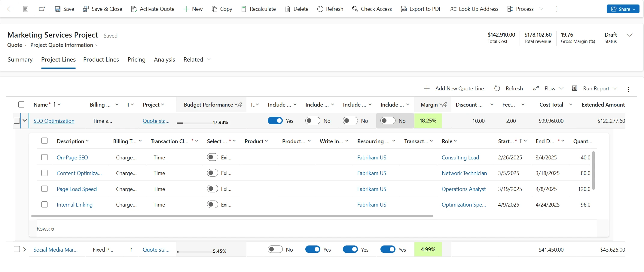Open the Analysis tab
The width and height of the screenshot is (644, 272).
tap(164, 59)
